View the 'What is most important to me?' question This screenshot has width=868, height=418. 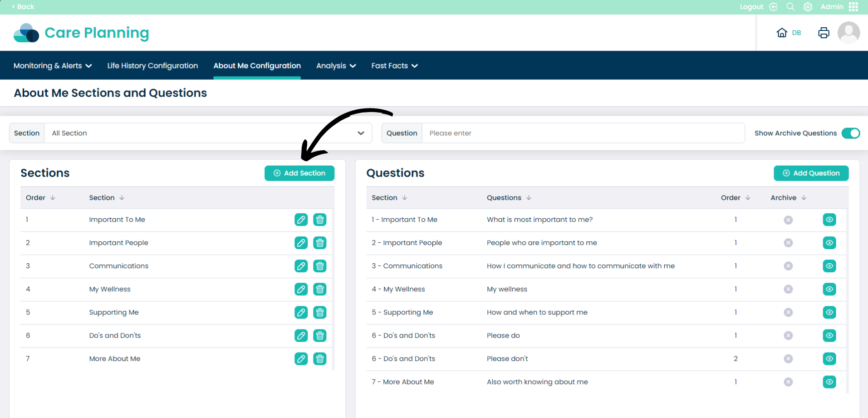coord(829,220)
